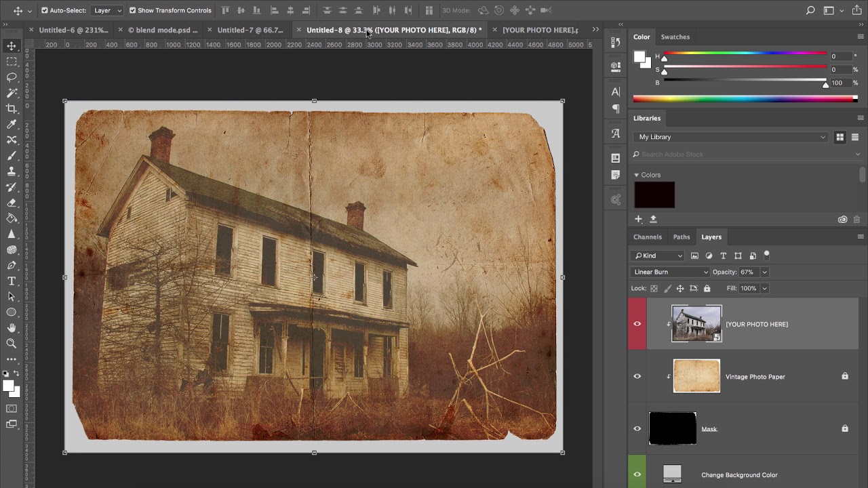The image size is (868, 488).
Task: Hide the [YOUR PHOTO HERE] layer
Action: click(637, 324)
